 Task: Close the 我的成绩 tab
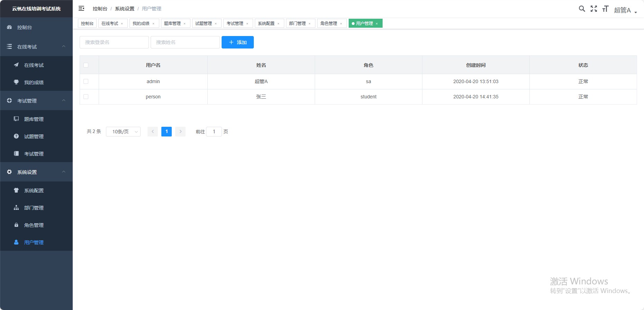(153, 24)
